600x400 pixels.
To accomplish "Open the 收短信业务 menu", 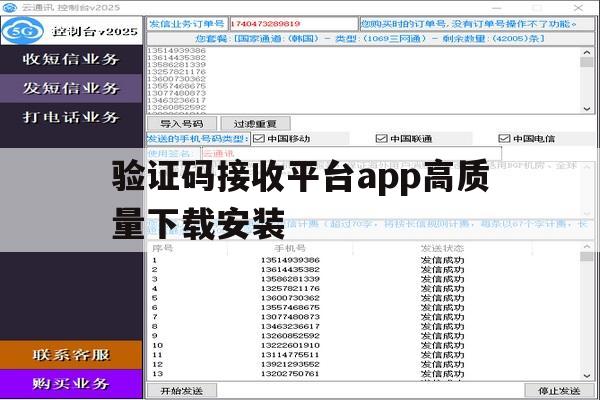I will coord(71,59).
